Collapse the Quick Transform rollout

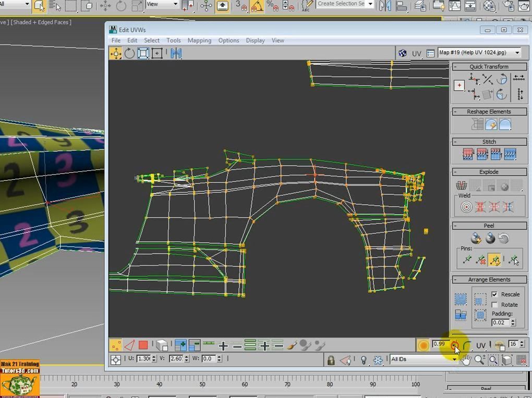(455, 67)
